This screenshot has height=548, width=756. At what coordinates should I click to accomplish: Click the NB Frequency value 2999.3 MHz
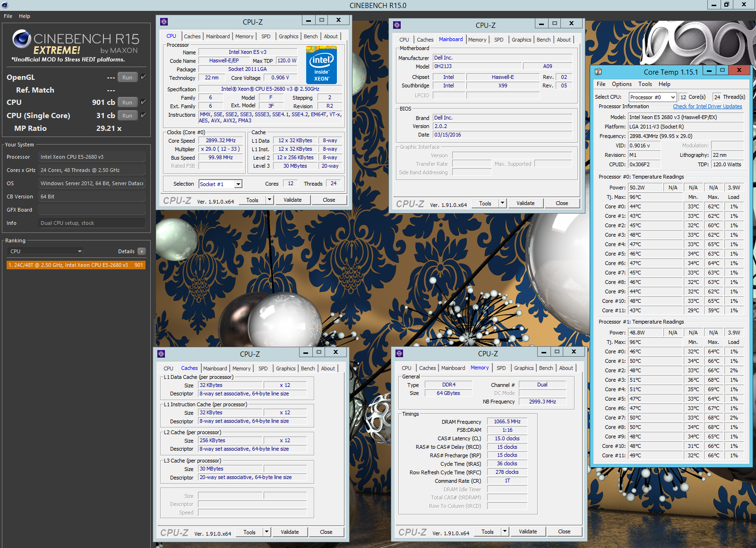click(x=542, y=402)
